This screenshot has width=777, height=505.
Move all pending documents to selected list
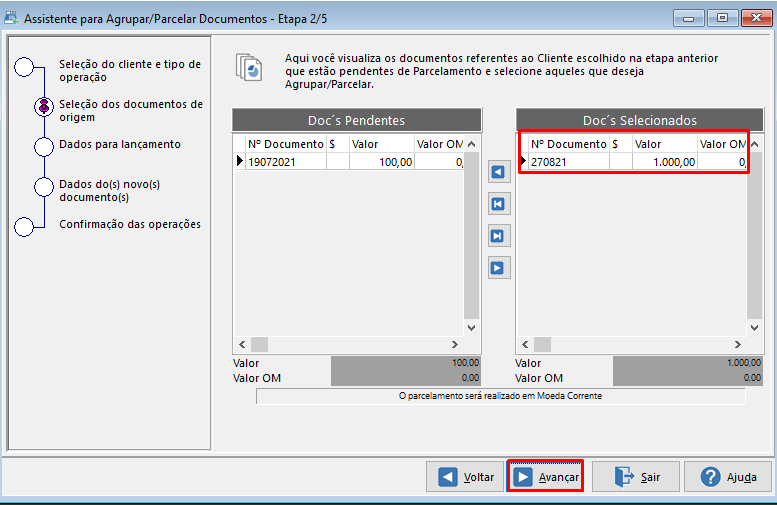499,236
